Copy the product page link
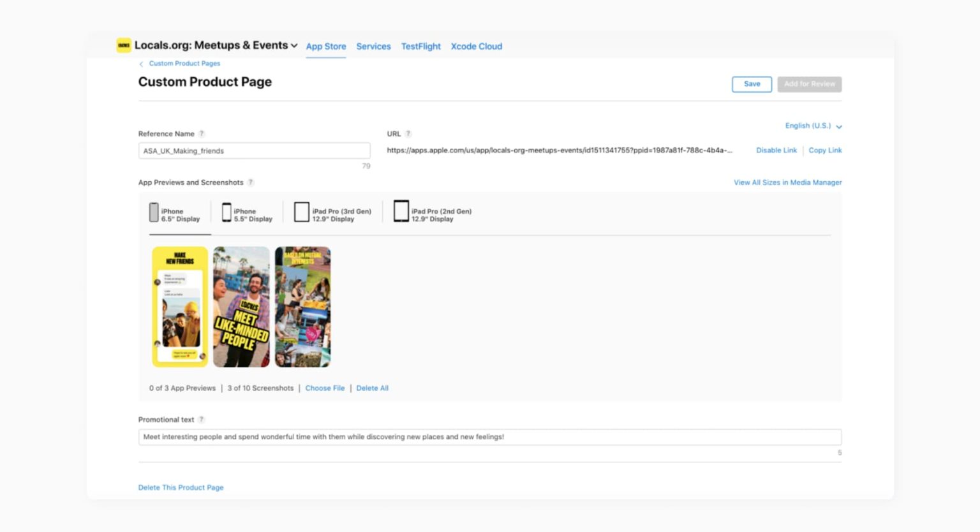 [825, 150]
